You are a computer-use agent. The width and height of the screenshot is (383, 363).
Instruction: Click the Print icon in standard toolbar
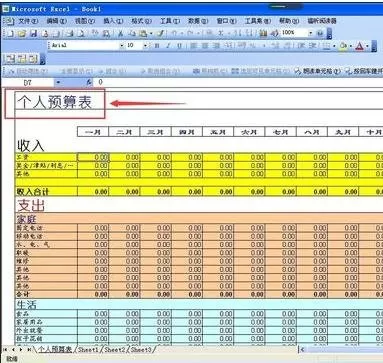pos(70,33)
